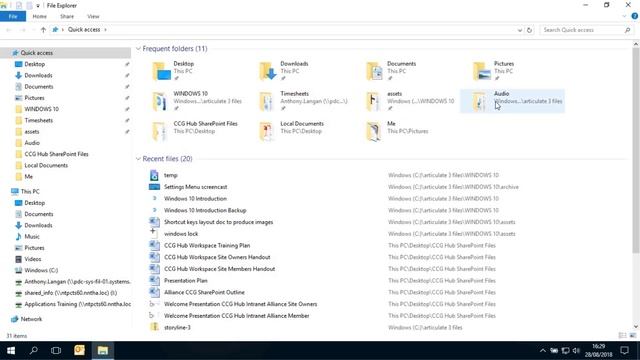Open the Audio folder icon in Frequent folders
Viewport: 640px width, 360px height.
[x=481, y=101]
